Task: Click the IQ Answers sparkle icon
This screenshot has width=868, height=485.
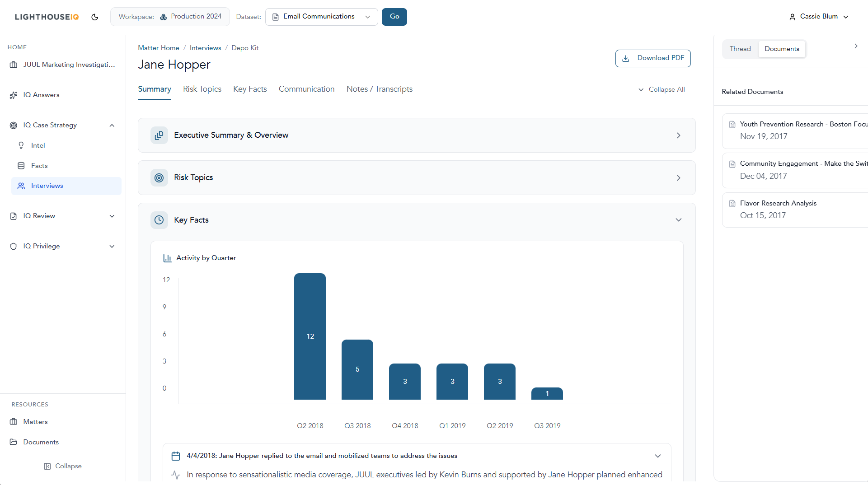Action: pyautogui.click(x=14, y=95)
